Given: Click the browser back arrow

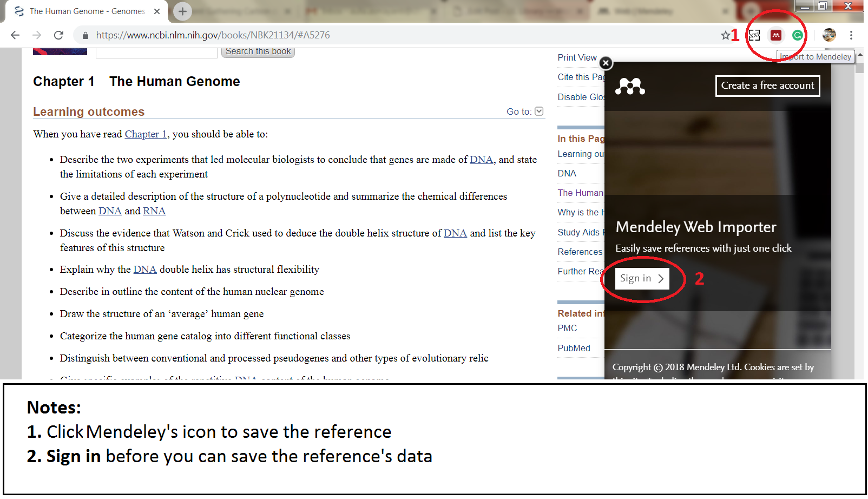Looking at the screenshot, I should tap(15, 35).
